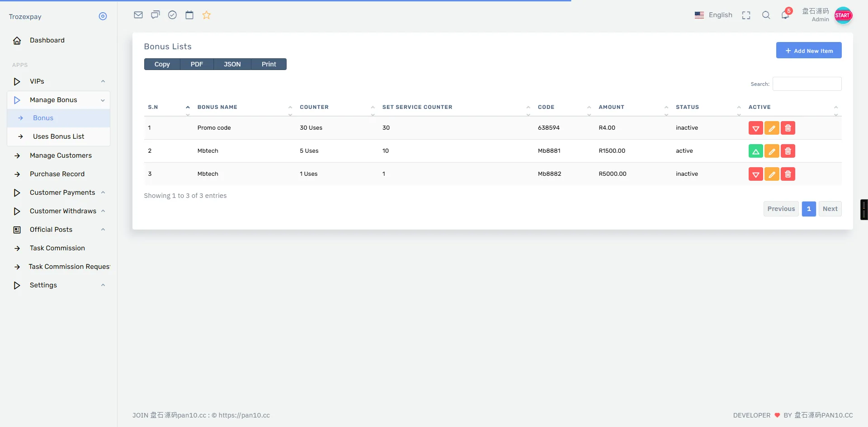Delete the Mb8881 bonus with trash icon
868x427 pixels.
[788, 151]
